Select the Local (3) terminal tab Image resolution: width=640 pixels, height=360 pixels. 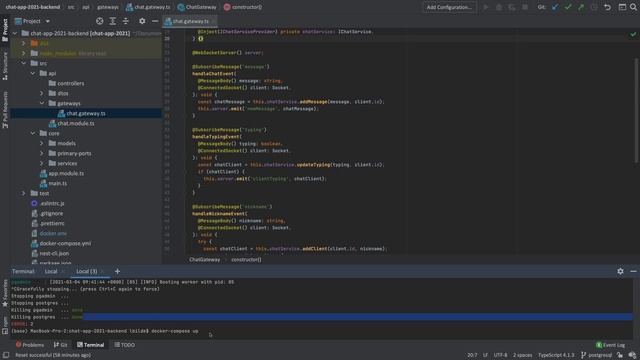pyautogui.click(x=87, y=271)
